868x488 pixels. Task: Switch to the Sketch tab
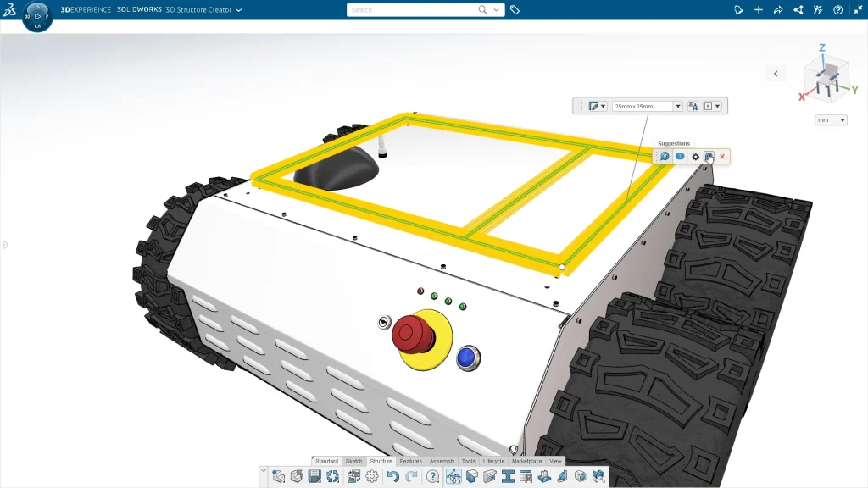tap(353, 462)
